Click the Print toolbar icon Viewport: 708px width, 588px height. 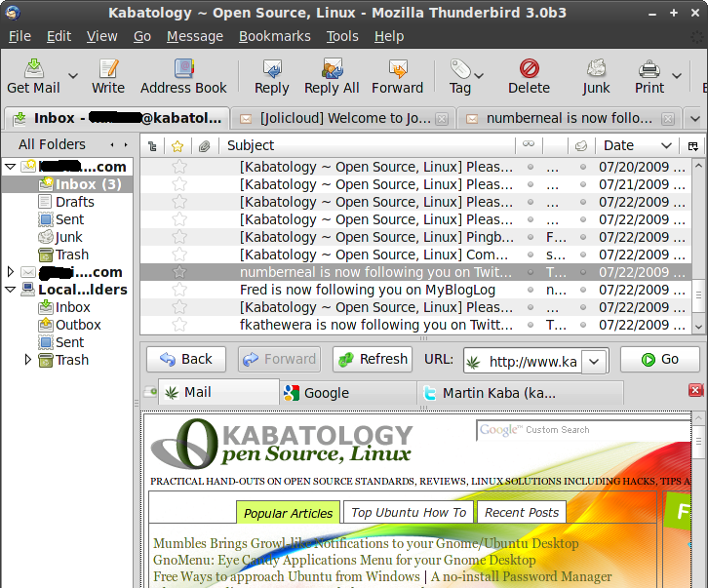point(649,69)
